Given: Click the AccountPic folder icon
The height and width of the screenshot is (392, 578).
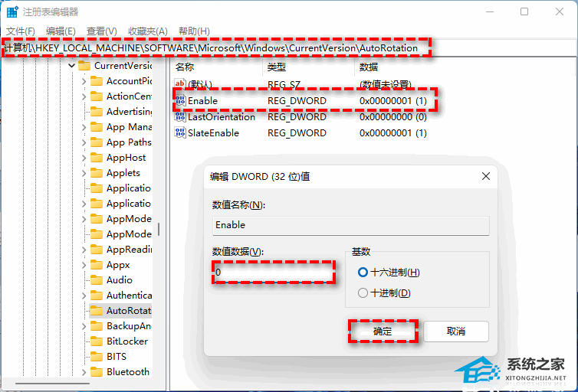Looking at the screenshot, I should click(97, 81).
